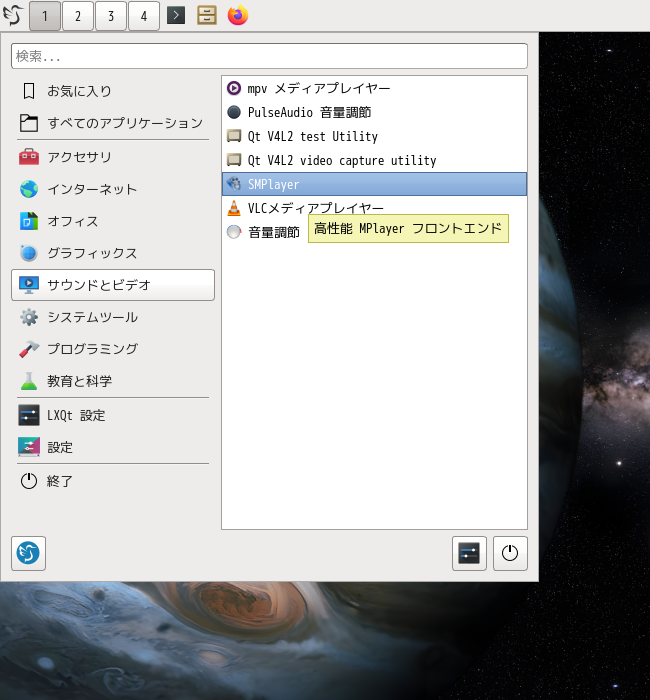Select the サウンドとビデオ category
The image size is (650, 700).
point(113,285)
